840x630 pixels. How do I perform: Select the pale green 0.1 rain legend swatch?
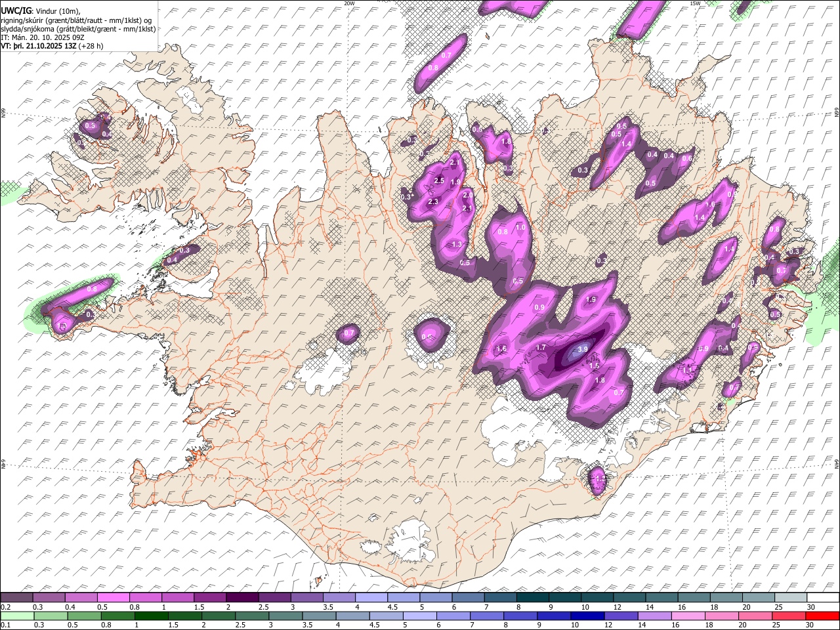[16, 616]
